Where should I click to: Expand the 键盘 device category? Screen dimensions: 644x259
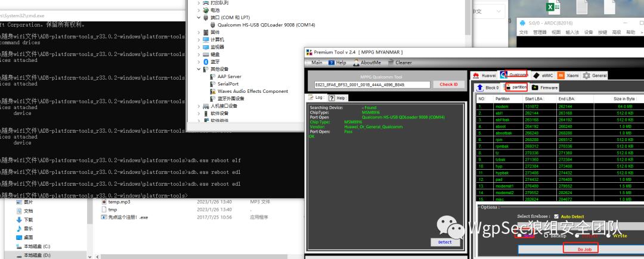tap(199, 55)
